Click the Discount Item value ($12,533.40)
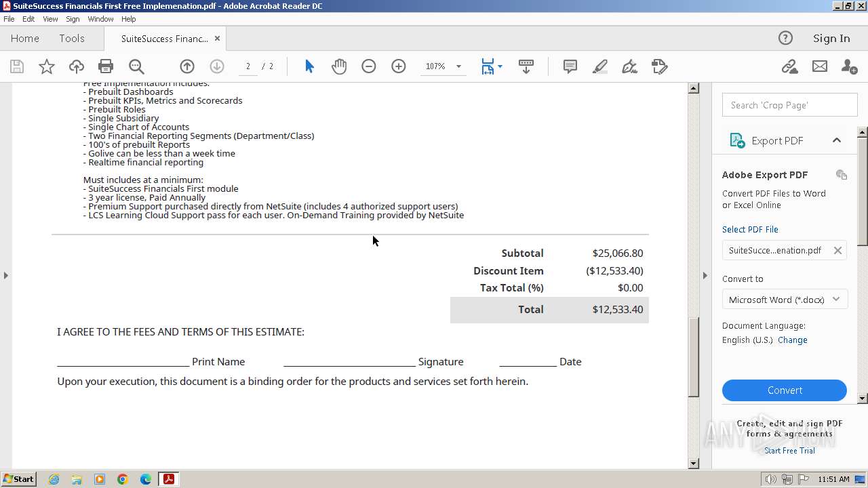 pos(614,270)
